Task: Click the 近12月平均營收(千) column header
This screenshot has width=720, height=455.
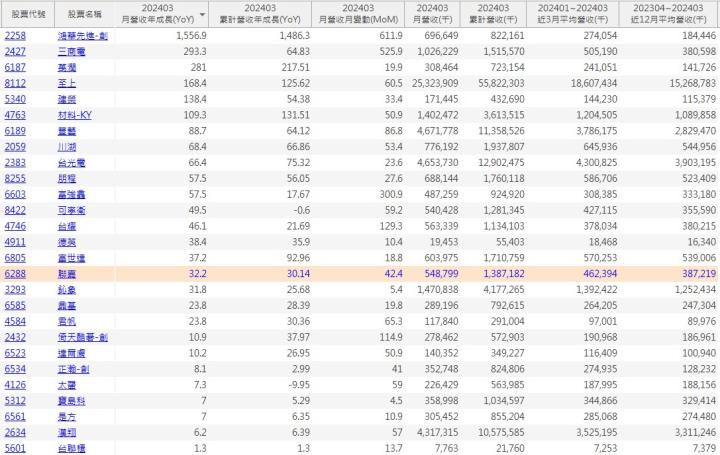Action: click(x=669, y=14)
